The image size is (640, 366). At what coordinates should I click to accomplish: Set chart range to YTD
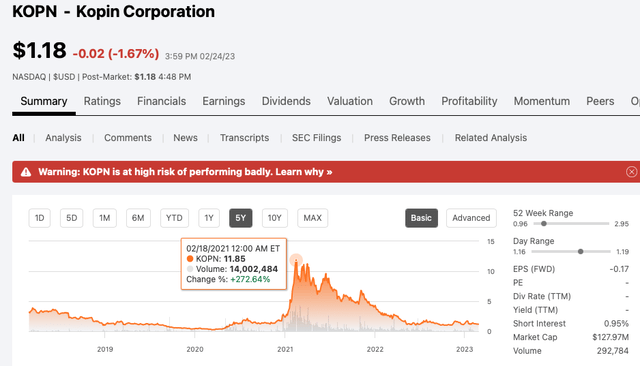tap(174, 218)
